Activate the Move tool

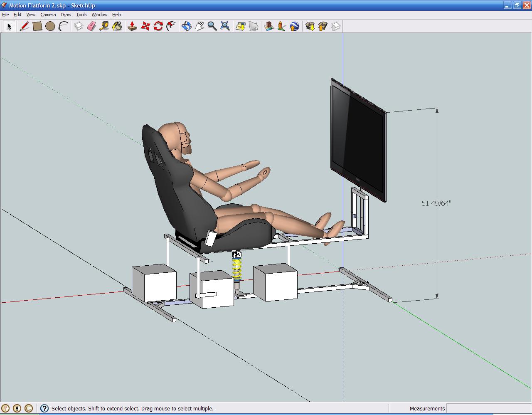(145, 26)
